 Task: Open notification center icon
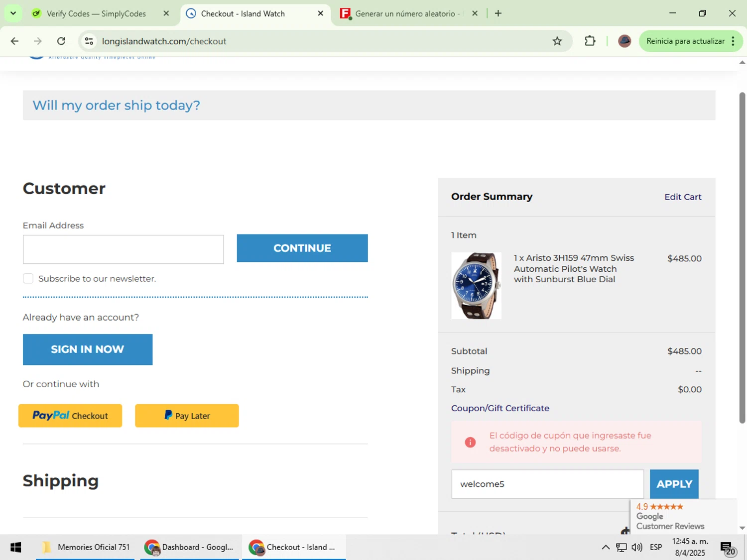click(x=728, y=548)
